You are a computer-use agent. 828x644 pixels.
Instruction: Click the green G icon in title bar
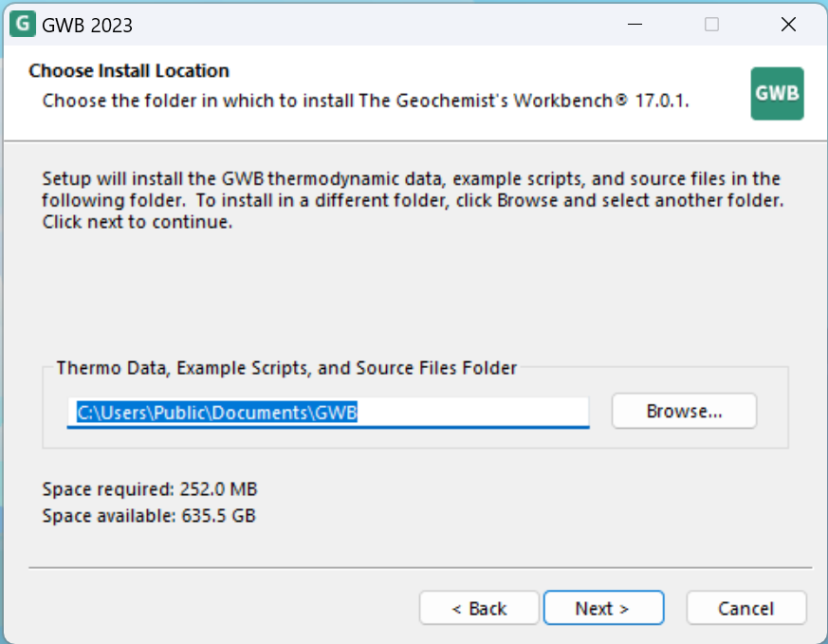pyautogui.click(x=23, y=25)
